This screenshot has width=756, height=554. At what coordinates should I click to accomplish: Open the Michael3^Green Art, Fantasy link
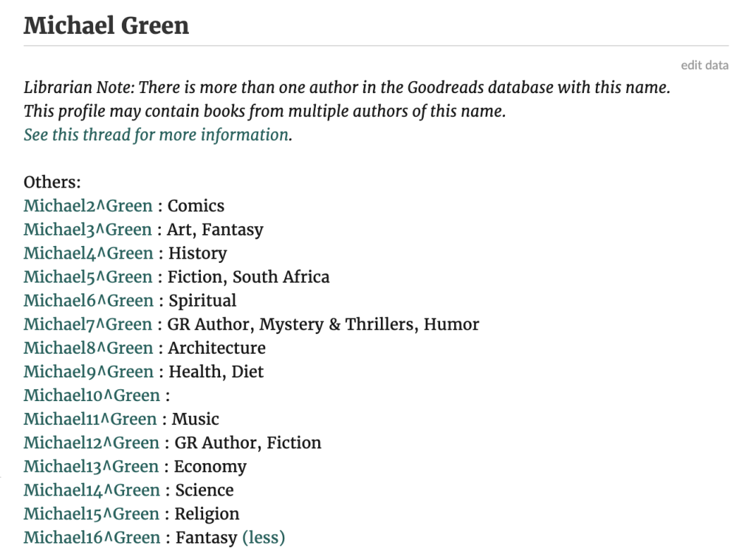coord(88,230)
